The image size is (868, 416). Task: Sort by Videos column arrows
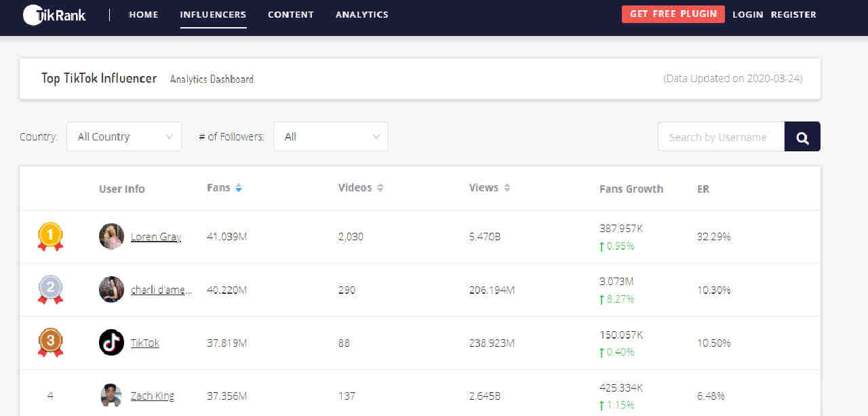click(x=380, y=188)
